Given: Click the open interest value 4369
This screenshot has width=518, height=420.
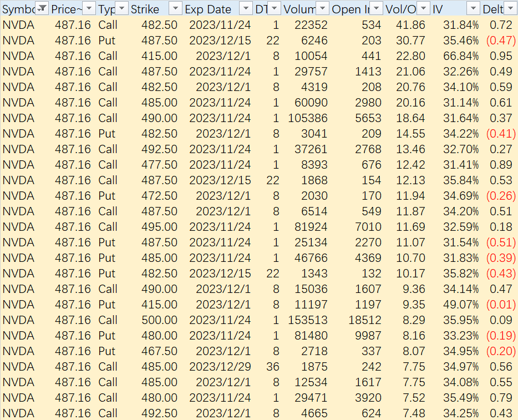Looking at the screenshot, I should 368,258.
